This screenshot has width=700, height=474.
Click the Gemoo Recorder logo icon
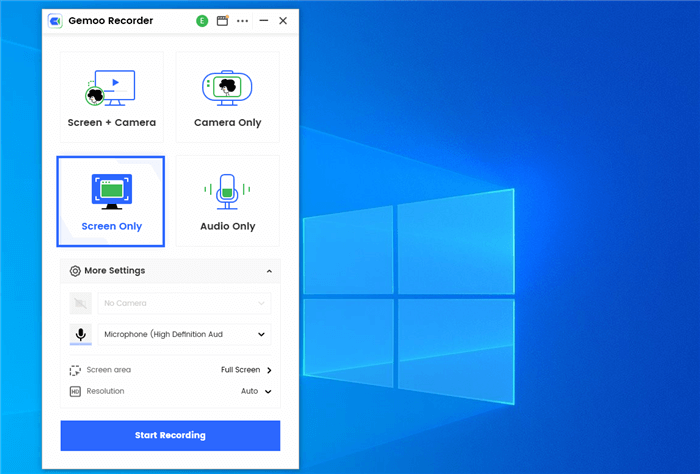(x=55, y=21)
